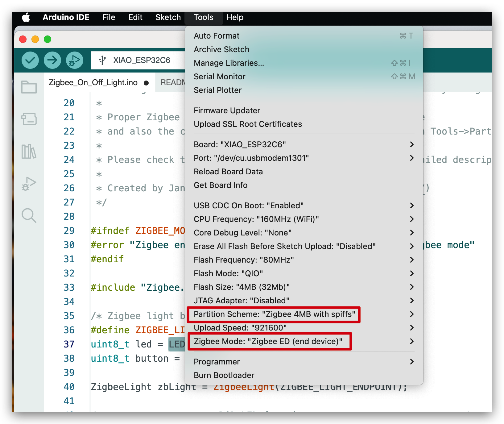504x424 pixels.
Task: Click "ZigbeeLight zbLight" on line 40
Action: coord(143,387)
